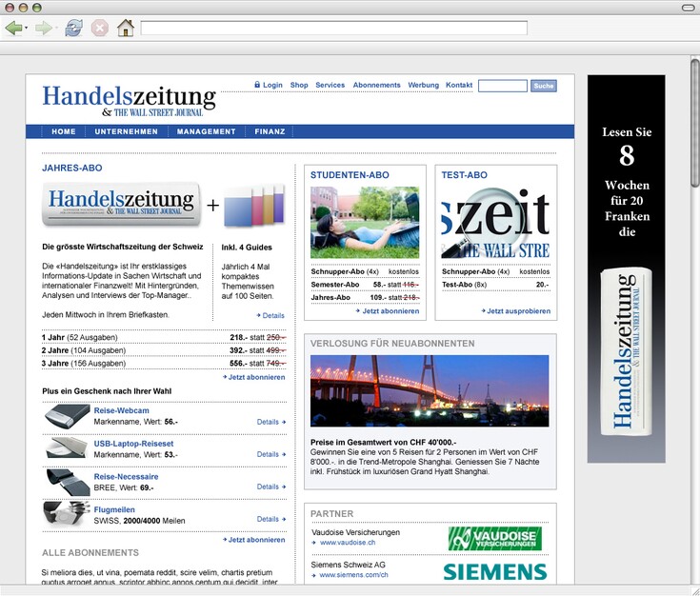Select MANAGEMENT in the navigation bar
This screenshot has height=596, width=700.
pos(206,131)
